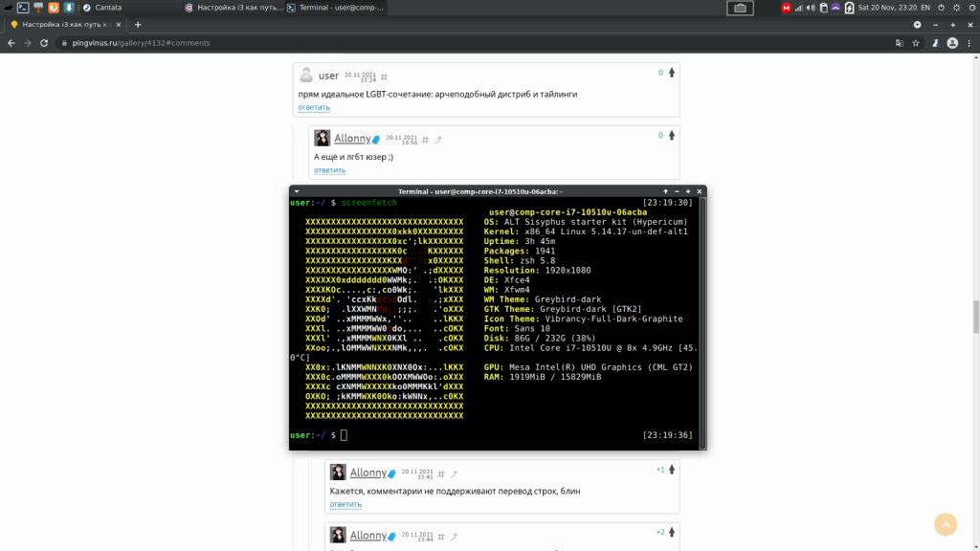Open a new browser tab

138,24
